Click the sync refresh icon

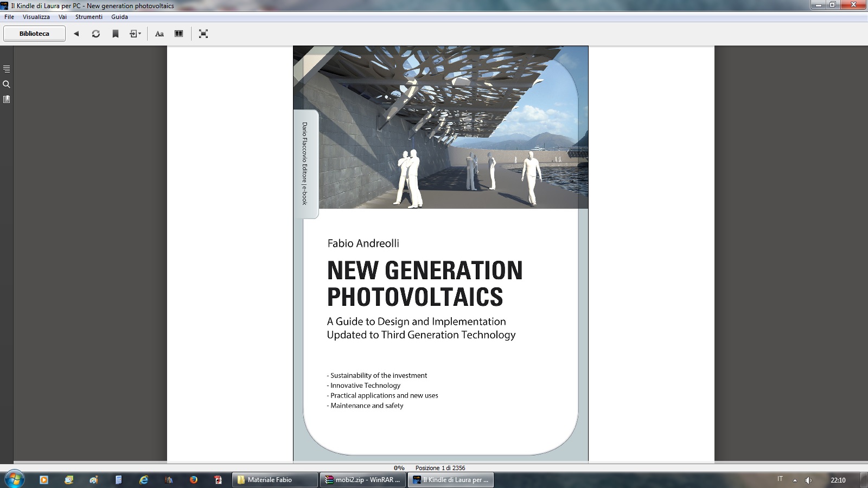pyautogui.click(x=96, y=34)
